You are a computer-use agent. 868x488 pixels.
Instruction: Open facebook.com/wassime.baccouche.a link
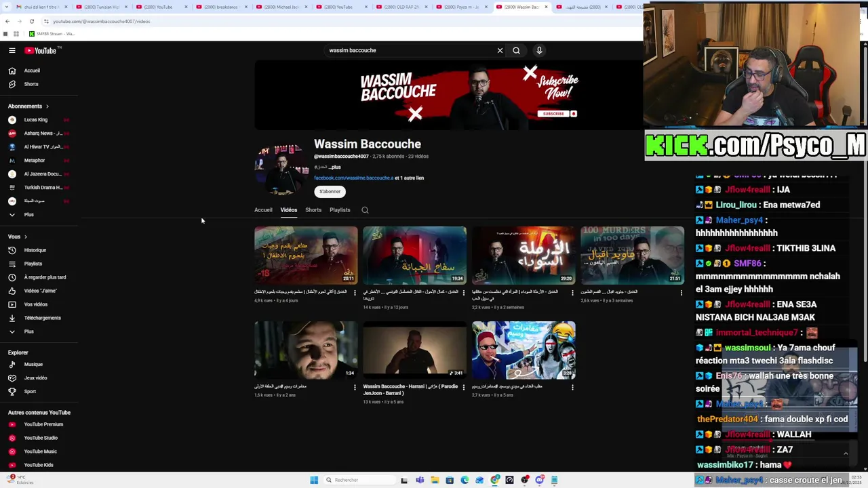[353, 178]
